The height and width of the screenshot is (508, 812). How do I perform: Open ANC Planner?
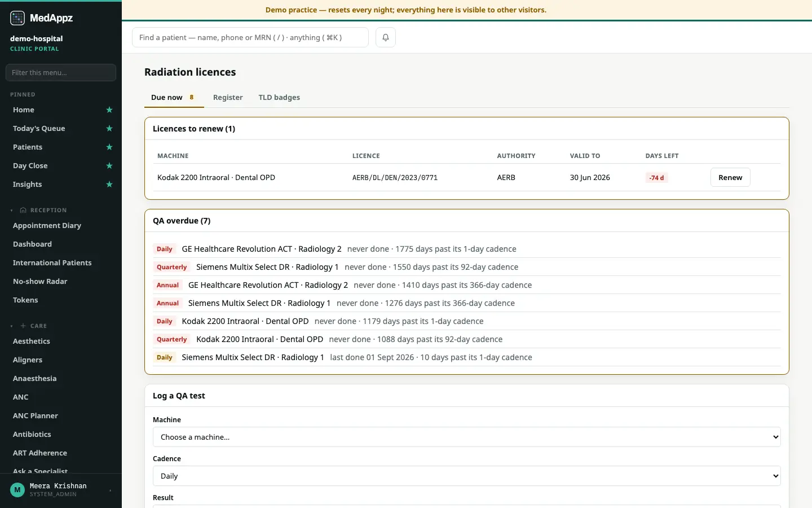36,415
